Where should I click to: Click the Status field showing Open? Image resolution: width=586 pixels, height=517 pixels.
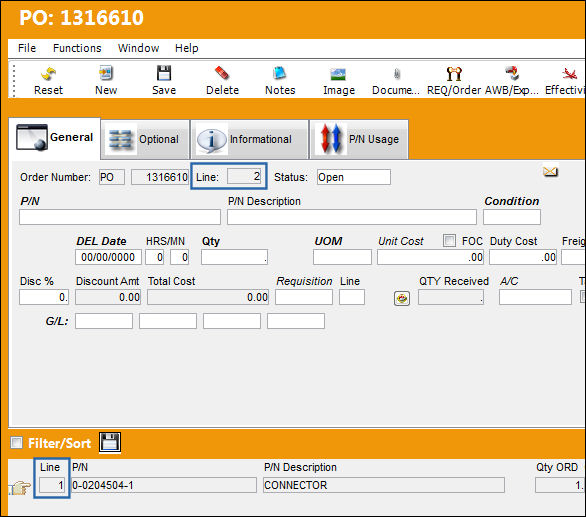pos(354,177)
